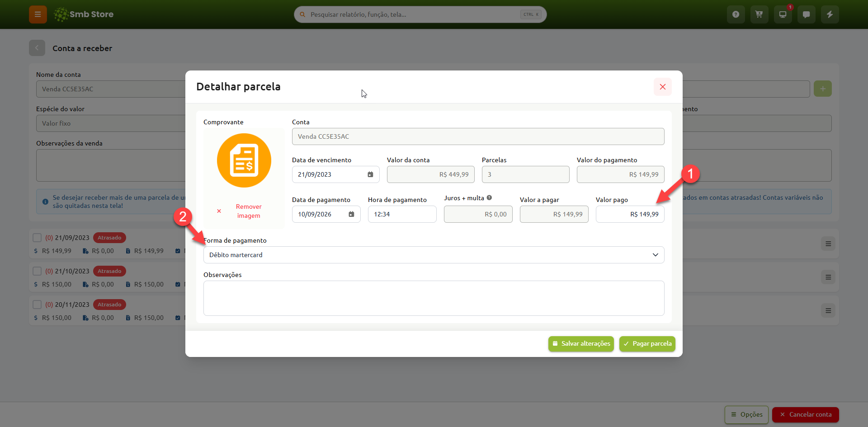
Task: Open the chat messages icon
Action: (807, 14)
